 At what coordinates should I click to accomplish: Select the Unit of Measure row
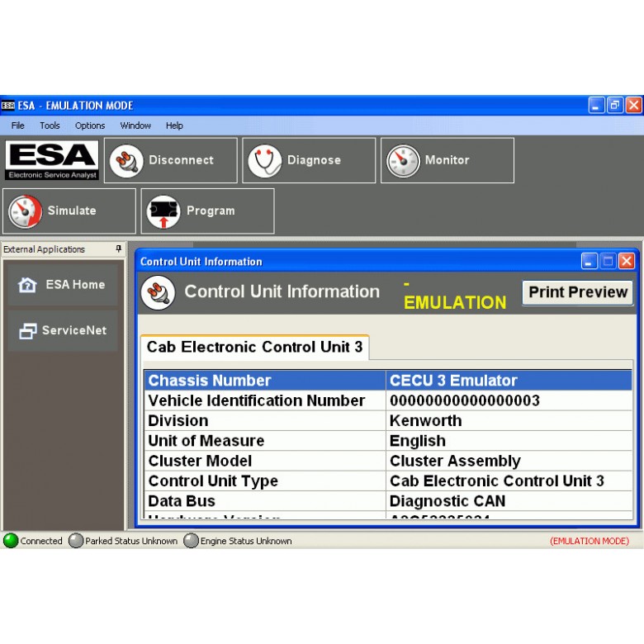388,441
